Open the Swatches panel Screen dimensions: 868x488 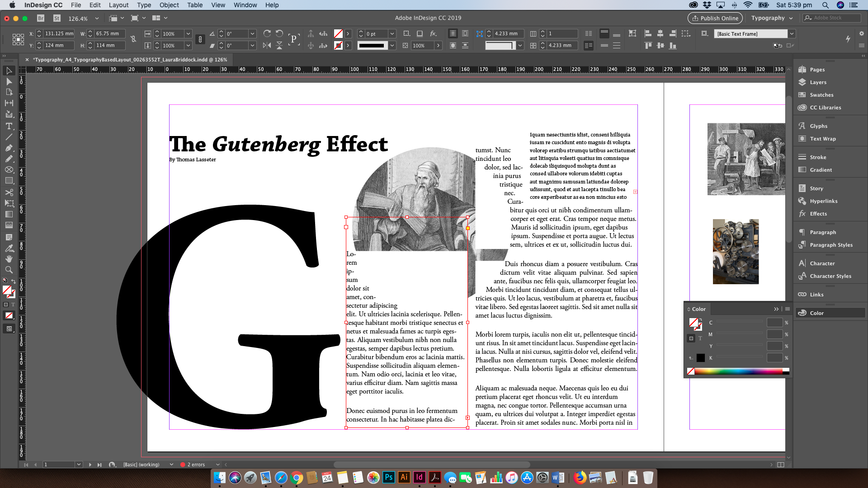point(821,95)
